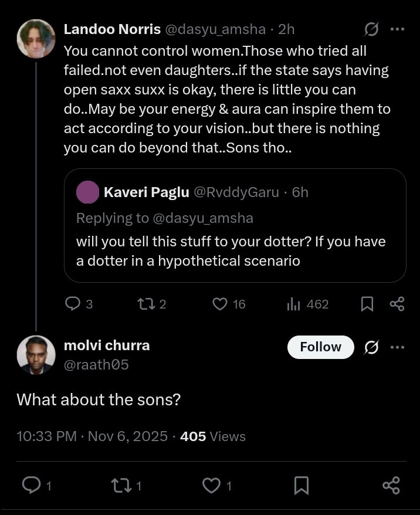Open the 10:33 PM Nov 6 timestamp
The image size is (420, 515).
click(x=92, y=436)
